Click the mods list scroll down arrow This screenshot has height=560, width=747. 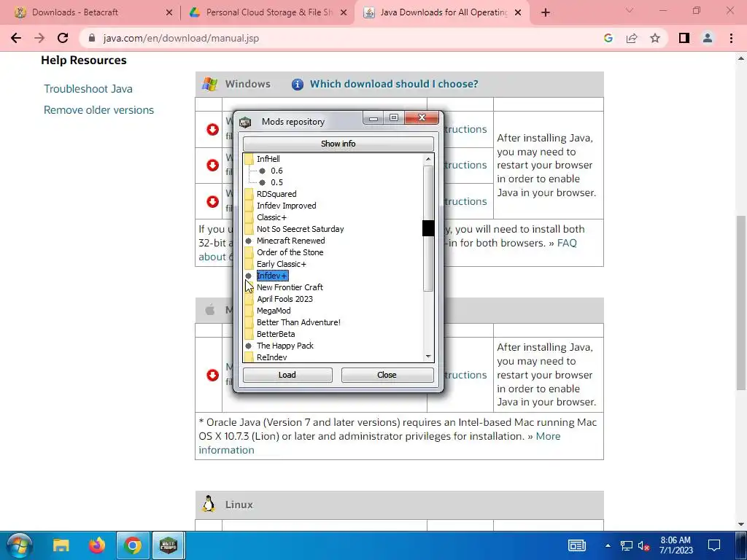click(x=427, y=356)
